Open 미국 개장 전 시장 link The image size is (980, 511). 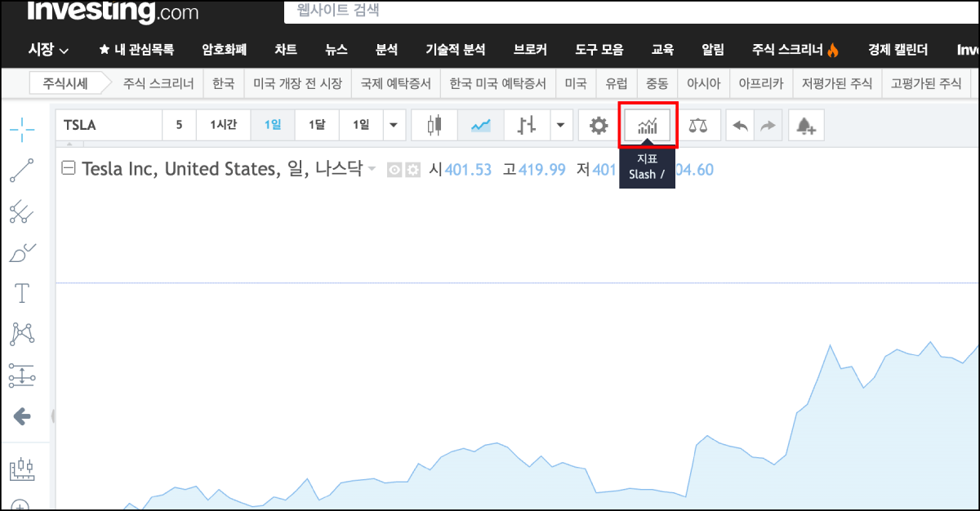click(x=298, y=83)
